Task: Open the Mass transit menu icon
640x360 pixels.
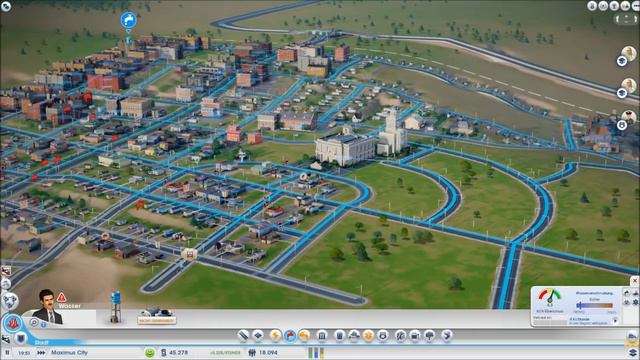Action: [x=415, y=336]
